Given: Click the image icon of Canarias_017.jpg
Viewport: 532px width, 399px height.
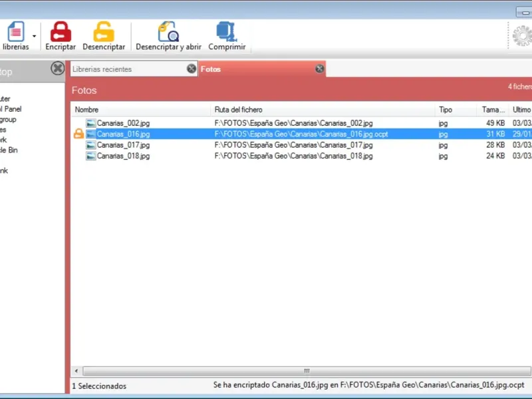Looking at the screenshot, I should coord(90,145).
